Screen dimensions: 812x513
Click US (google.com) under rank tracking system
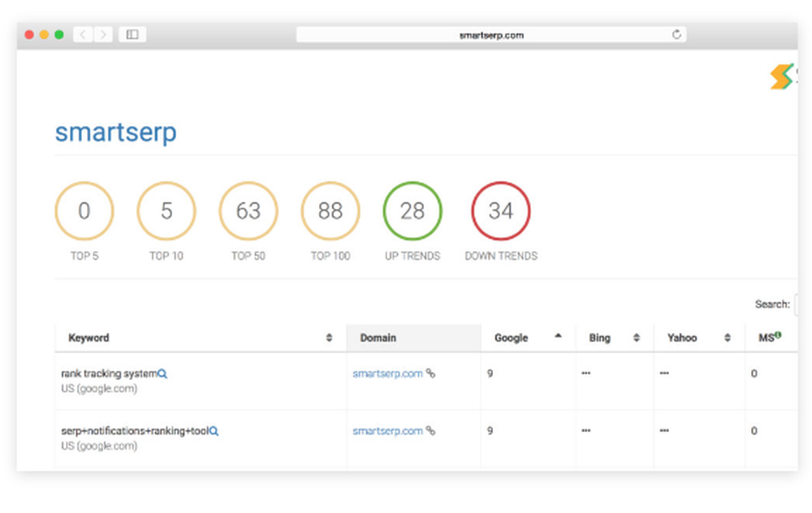click(x=99, y=389)
